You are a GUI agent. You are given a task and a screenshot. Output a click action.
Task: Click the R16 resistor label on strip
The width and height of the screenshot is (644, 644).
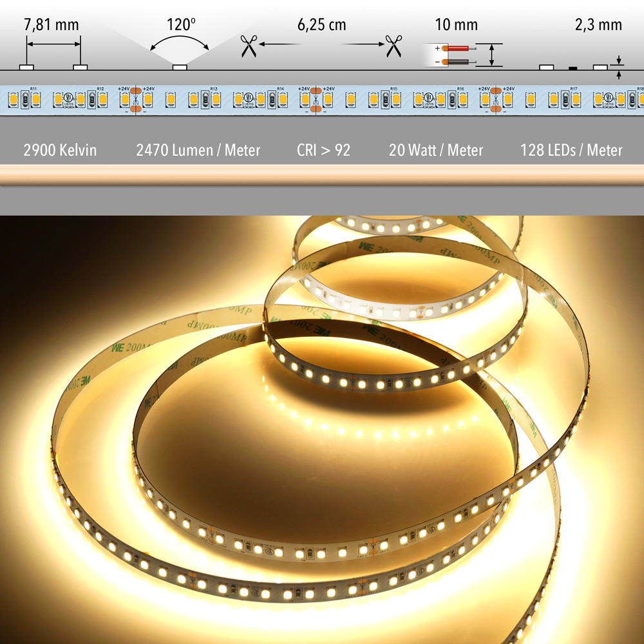click(x=460, y=88)
